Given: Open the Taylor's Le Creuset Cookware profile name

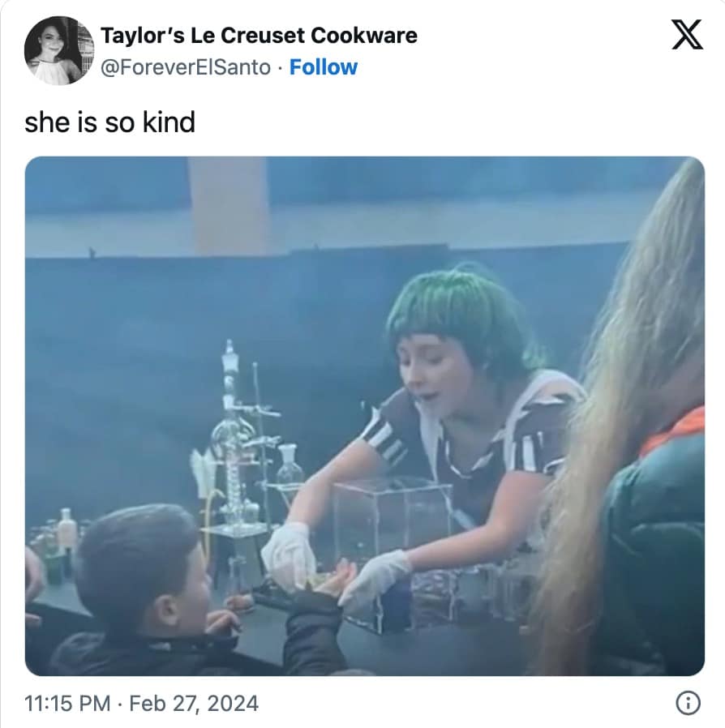Looking at the screenshot, I should tap(259, 36).
